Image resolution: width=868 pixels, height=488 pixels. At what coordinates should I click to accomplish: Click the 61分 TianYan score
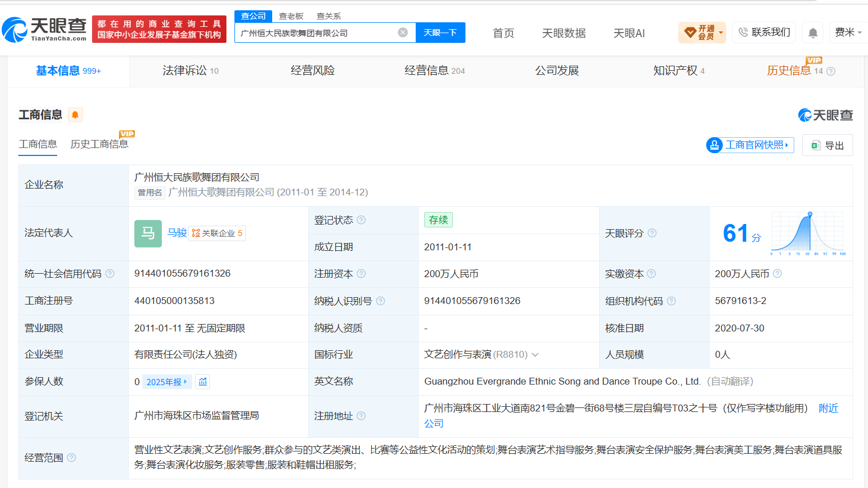[x=742, y=233]
